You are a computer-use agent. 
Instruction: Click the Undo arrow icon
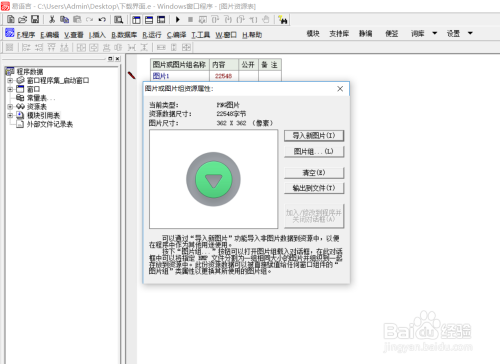coord(102,20)
